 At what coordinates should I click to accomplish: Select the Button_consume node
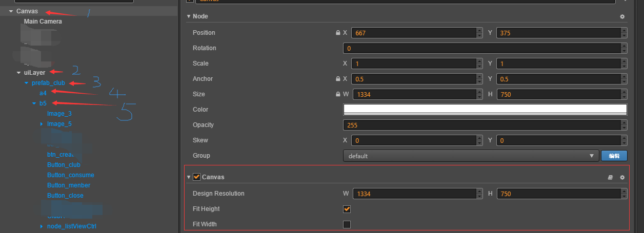click(71, 175)
